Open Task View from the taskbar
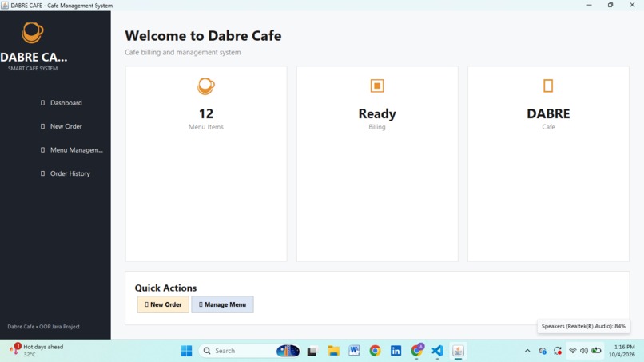Image resolution: width=644 pixels, height=362 pixels. click(312, 352)
